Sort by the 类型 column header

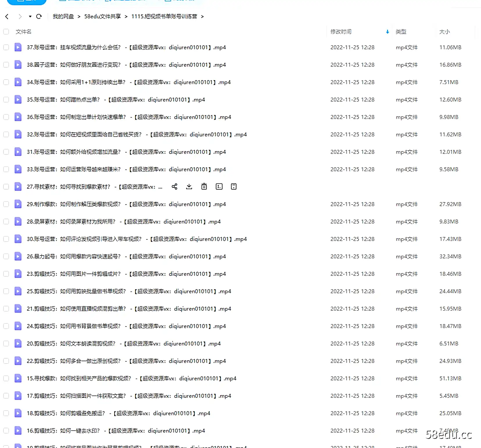(x=401, y=32)
